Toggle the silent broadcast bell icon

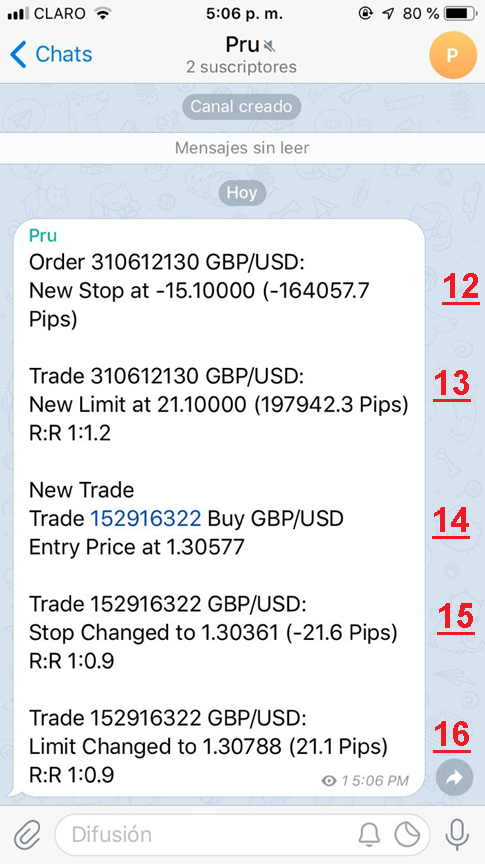[369, 835]
